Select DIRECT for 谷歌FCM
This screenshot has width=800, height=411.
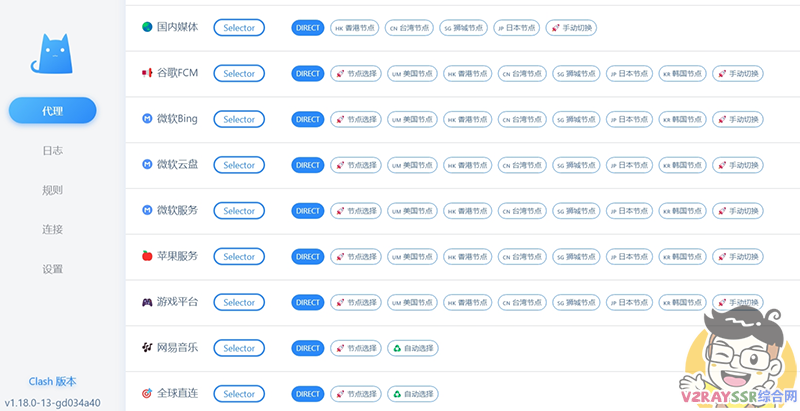point(308,74)
